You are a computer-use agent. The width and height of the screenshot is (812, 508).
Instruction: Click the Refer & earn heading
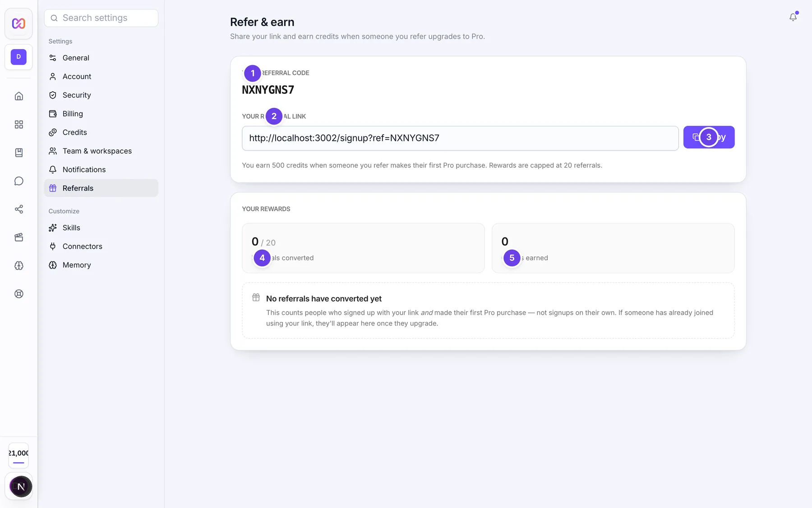262,22
